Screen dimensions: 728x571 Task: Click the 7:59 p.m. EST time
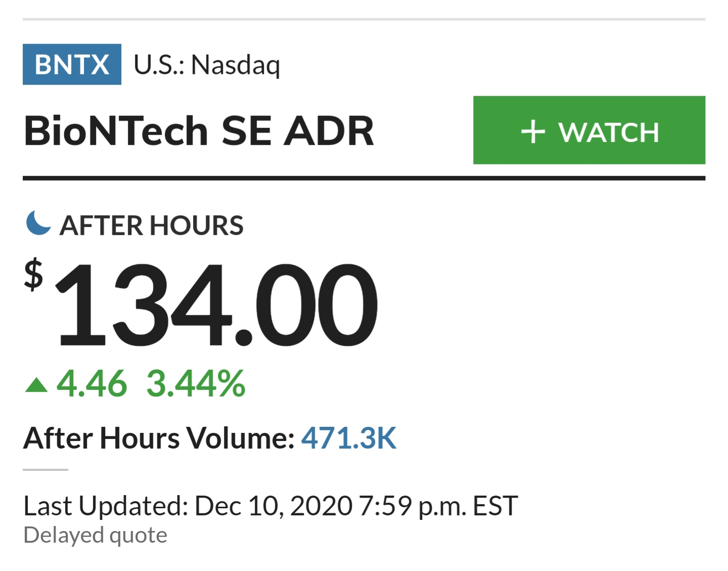438,506
